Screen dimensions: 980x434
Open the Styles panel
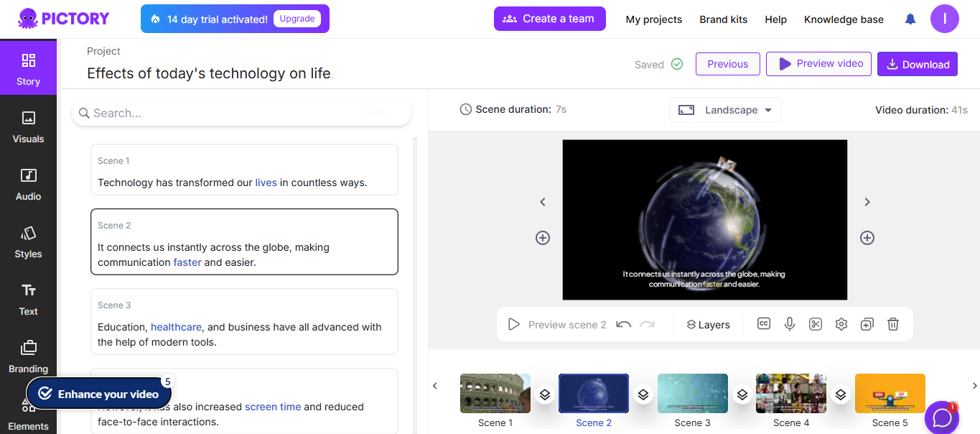point(28,242)
